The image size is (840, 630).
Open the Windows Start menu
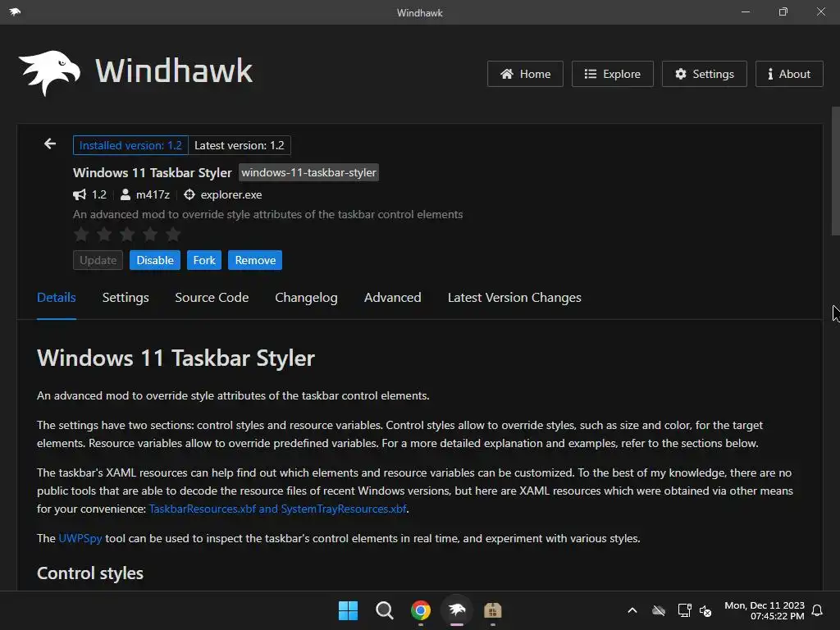(348, 610)
